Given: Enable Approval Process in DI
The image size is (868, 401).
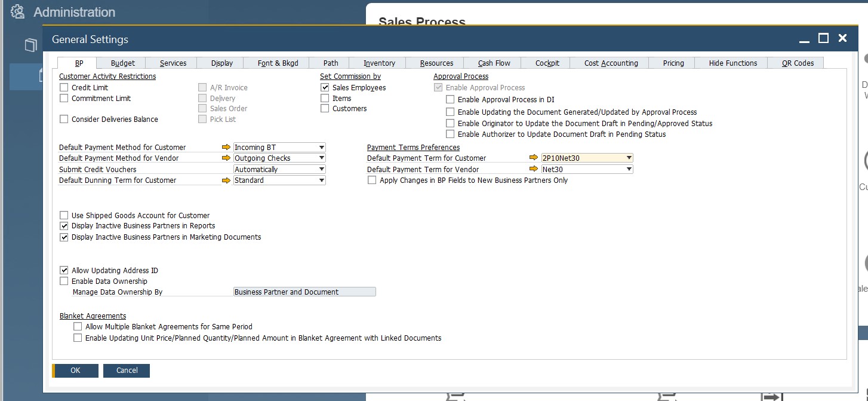Looking at the screenshot, I should [x=450, y=99].
